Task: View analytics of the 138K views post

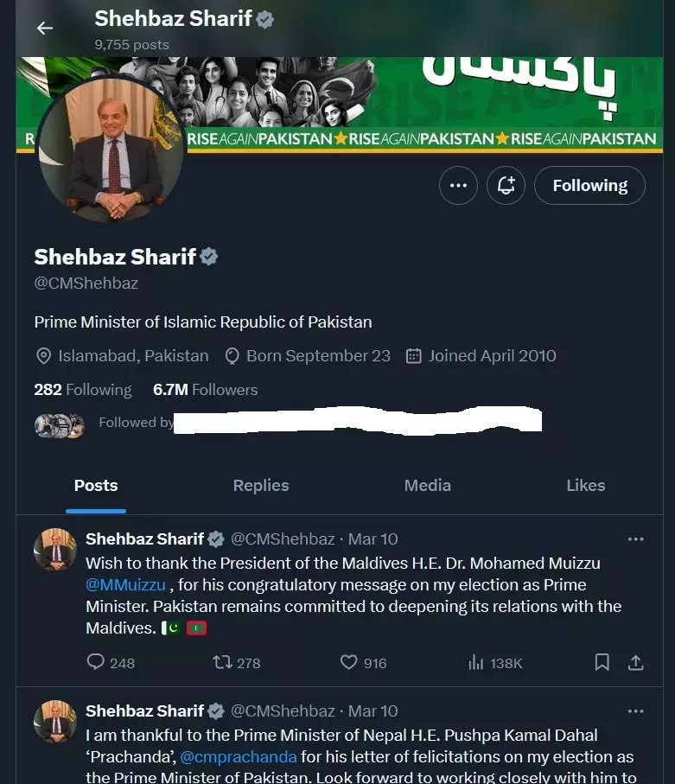Action: (495, 662)
